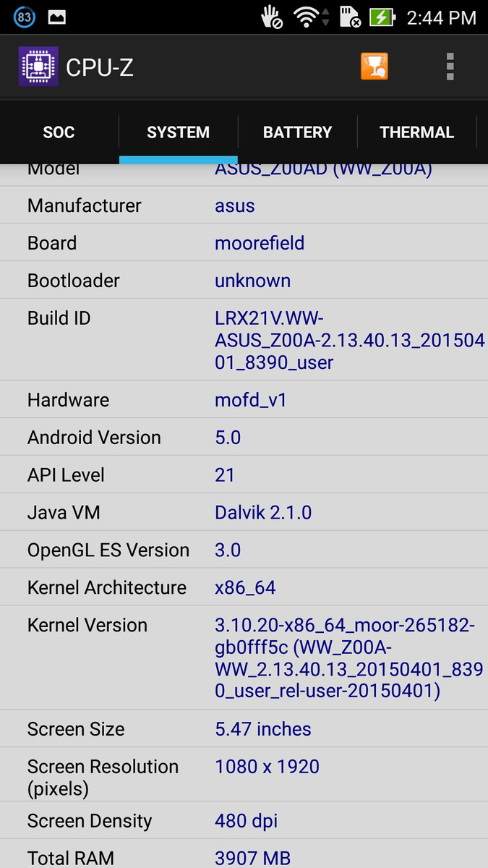Tap the Screen Resolution 1080 x 1920 row

(244, 775)
